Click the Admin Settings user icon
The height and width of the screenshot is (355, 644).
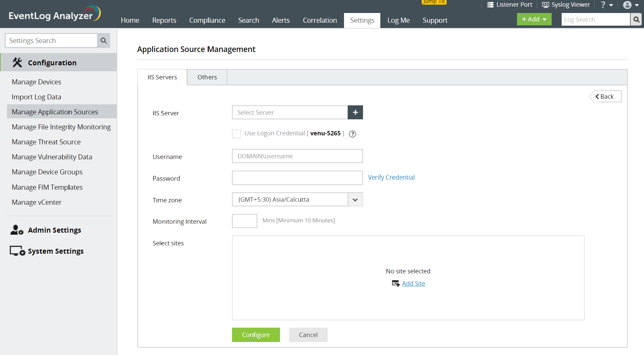coord(17,230)
